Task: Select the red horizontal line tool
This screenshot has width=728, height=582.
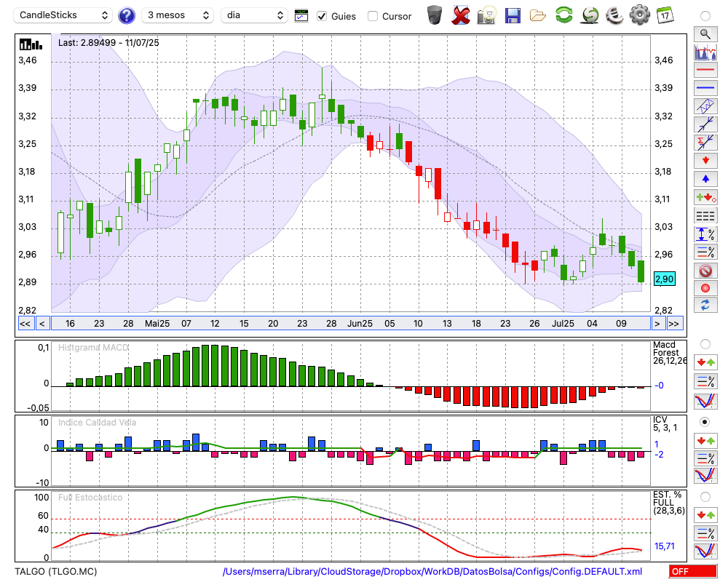Action: (705, 70)
